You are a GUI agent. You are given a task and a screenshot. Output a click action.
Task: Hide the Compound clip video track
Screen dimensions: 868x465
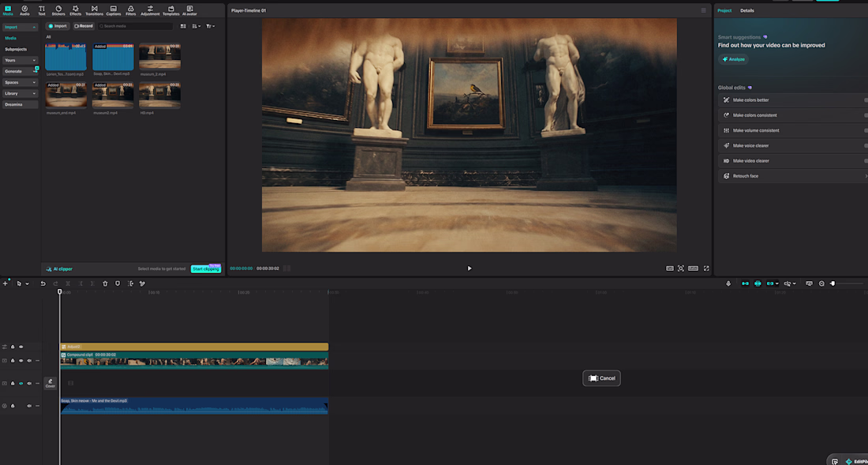pos(21,360)
